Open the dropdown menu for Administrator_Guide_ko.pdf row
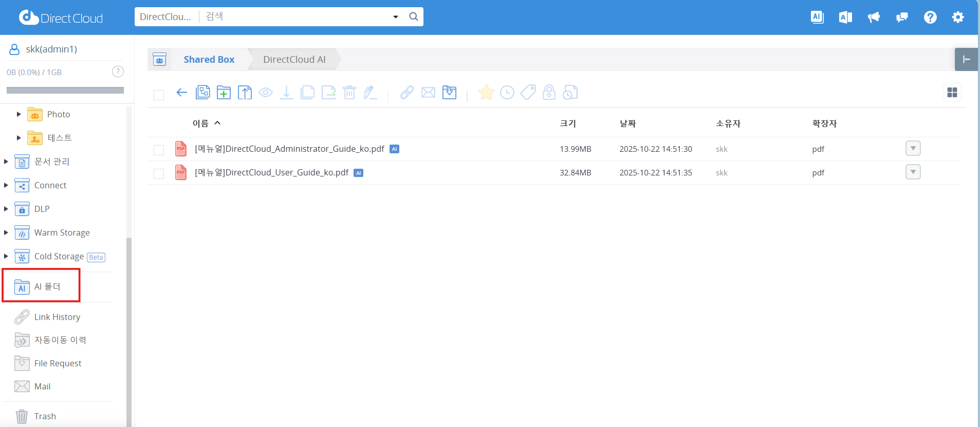The image size is (980, 427). click(x=913, y=149)
